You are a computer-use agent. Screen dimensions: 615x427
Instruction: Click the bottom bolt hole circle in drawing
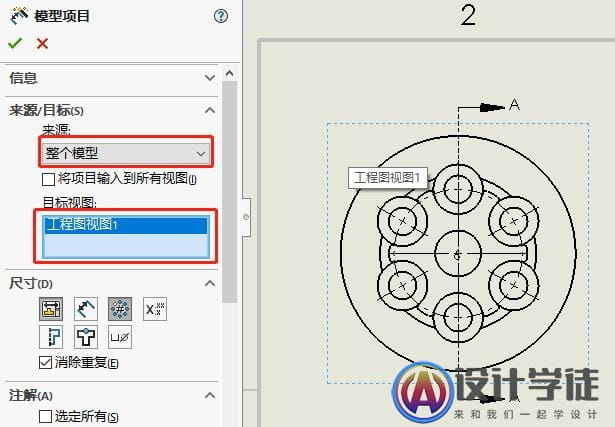click(x=458, y=317)
